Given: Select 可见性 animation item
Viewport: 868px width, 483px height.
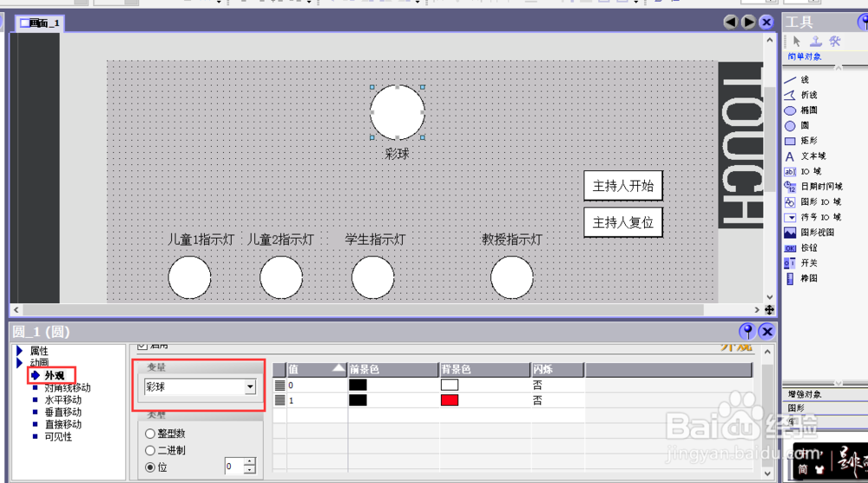Looking at the screenshot, I should (58, 436).
